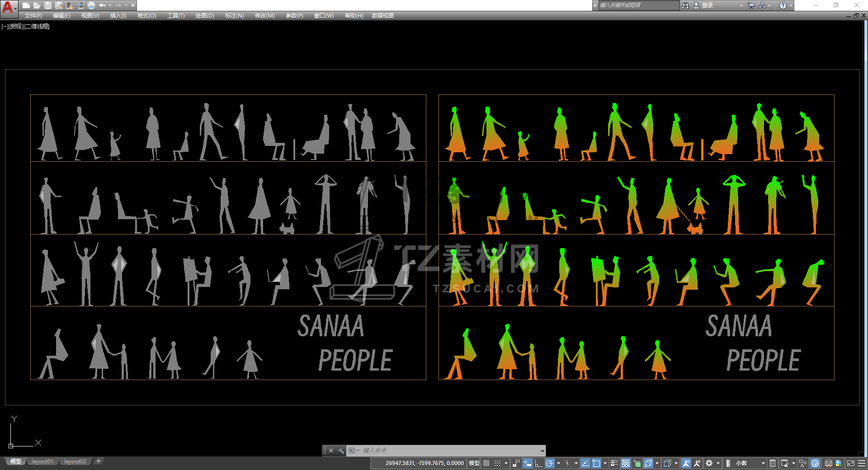Screen dimensions: 868x470
Task: Open the workspace switching gear icon
Action: pos(709,463)
